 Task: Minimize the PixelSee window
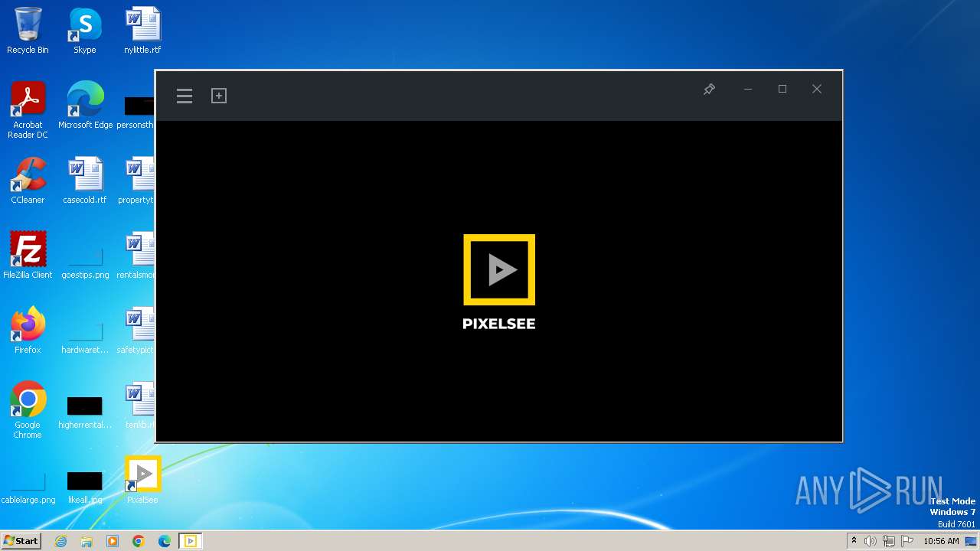click(x=748, y=90)
